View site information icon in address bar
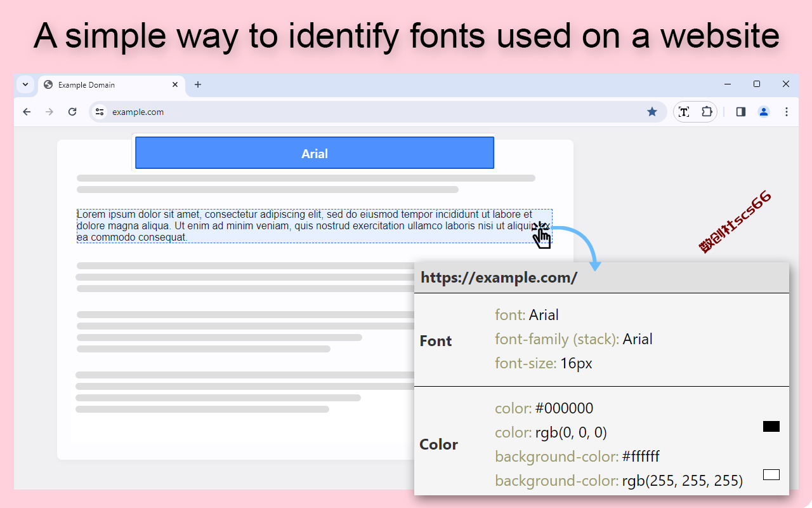 click(x=100, y=112)
